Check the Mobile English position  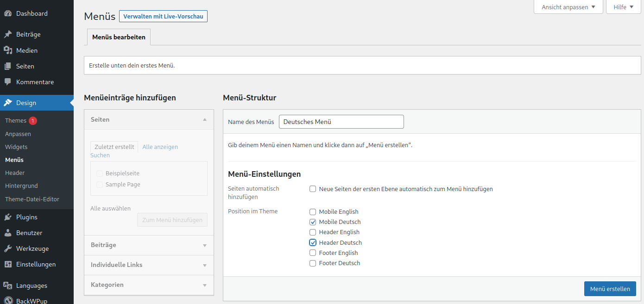[313, 211]
